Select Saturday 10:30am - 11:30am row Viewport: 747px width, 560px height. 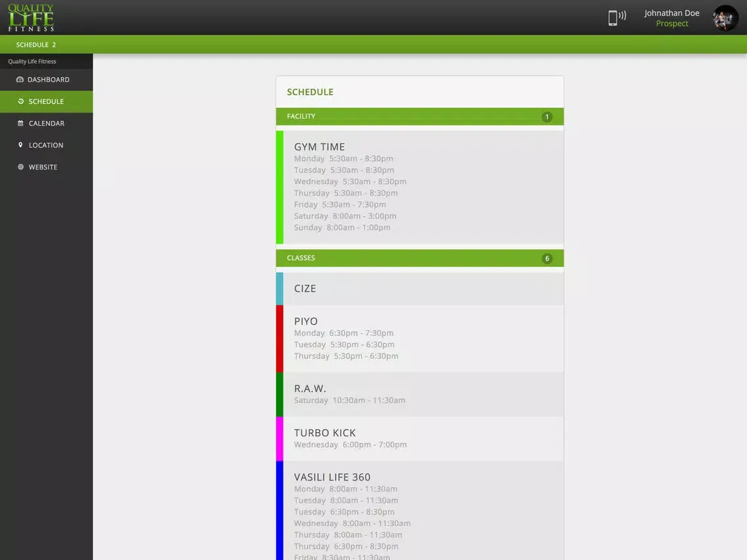(x=350, y=400)
